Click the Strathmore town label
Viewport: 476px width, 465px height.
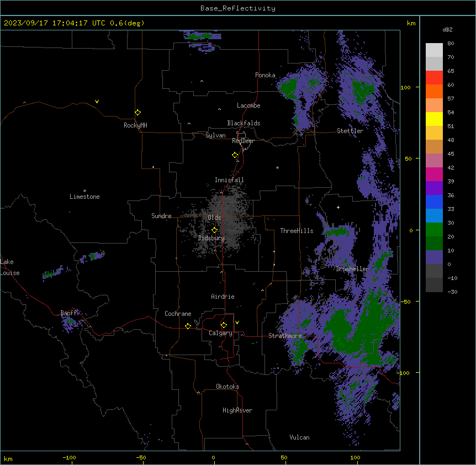tap(285, 336)
